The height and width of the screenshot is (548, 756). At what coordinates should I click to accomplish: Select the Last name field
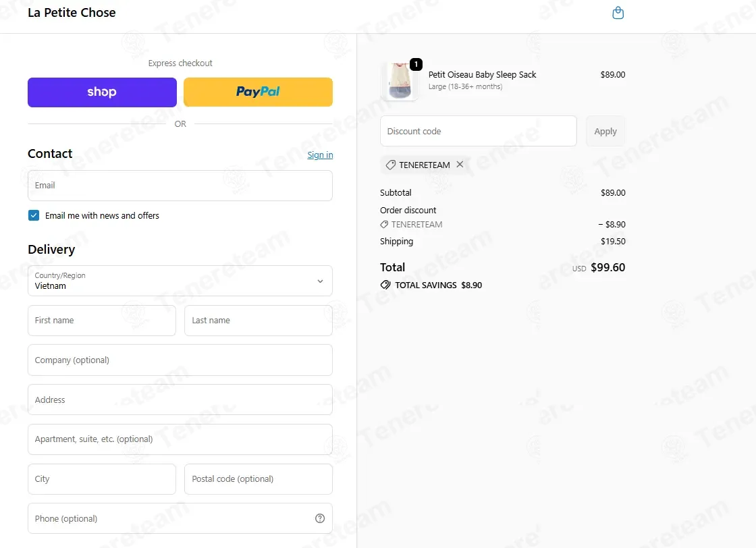point(259,321)
